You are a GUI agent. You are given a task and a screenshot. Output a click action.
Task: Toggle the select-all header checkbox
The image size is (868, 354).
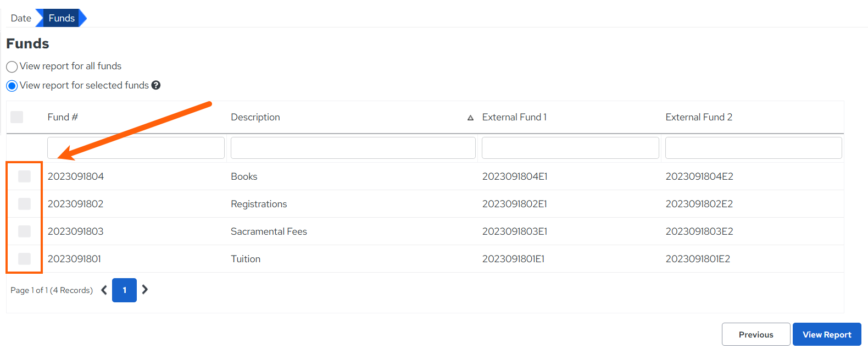17,117
